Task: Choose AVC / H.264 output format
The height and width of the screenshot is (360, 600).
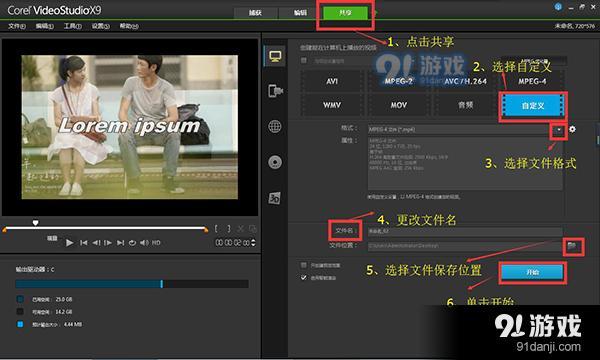Action: 465,81
